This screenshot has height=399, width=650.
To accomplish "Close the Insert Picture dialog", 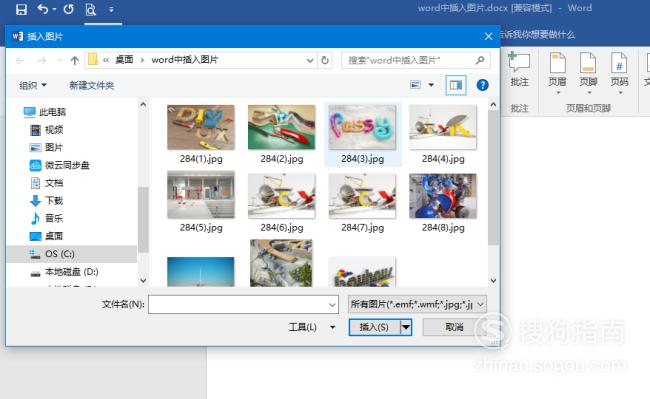I will pyautogui.click(x=488, y=36).
